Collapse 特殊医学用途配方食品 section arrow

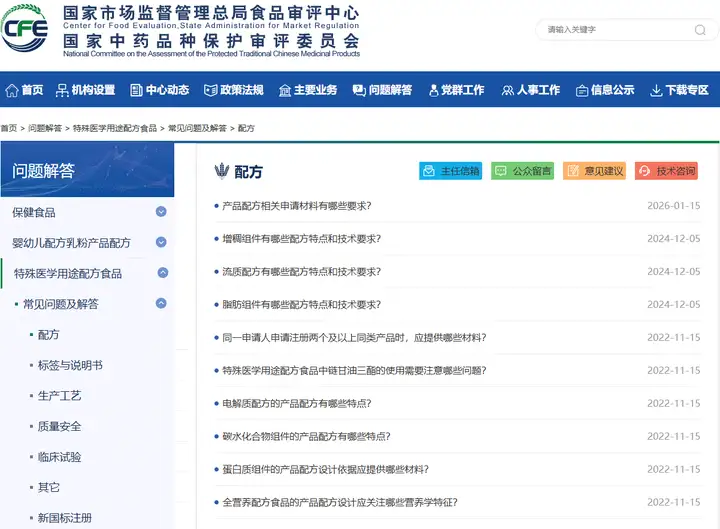click(x=163, y=273)
